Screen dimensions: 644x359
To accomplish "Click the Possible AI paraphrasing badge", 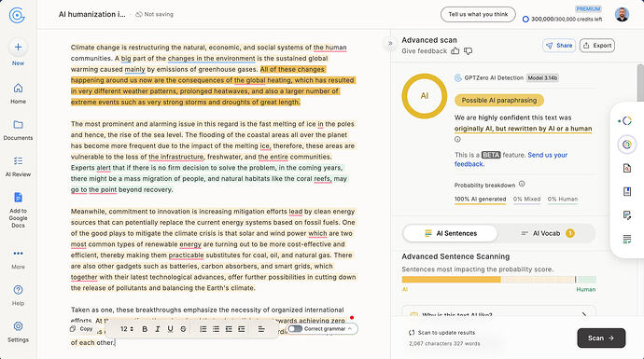I will pos(499,100).
